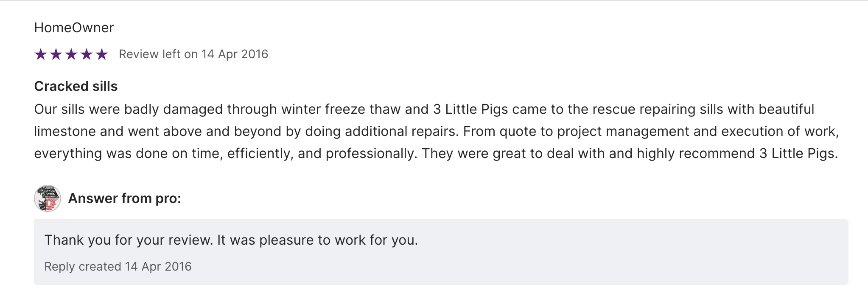The width and height of the screenshot is (868, 288).
Task: Select the third rating star
Action: (71, 54)
